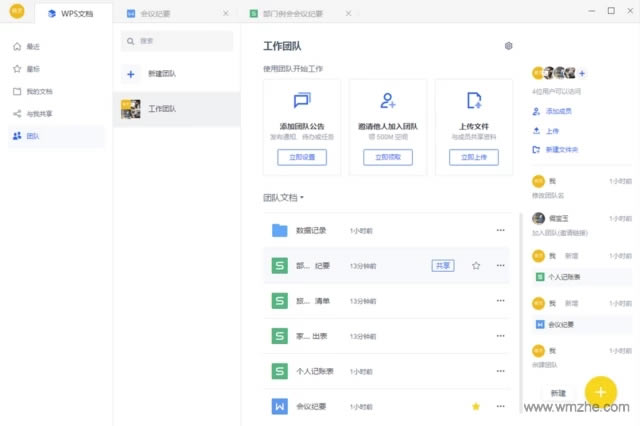Click the search field

(x=177, y=41)
